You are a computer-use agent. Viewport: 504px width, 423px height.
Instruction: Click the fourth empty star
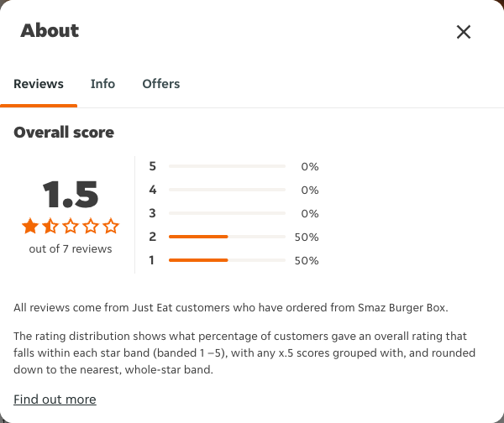tap(91, 226)
